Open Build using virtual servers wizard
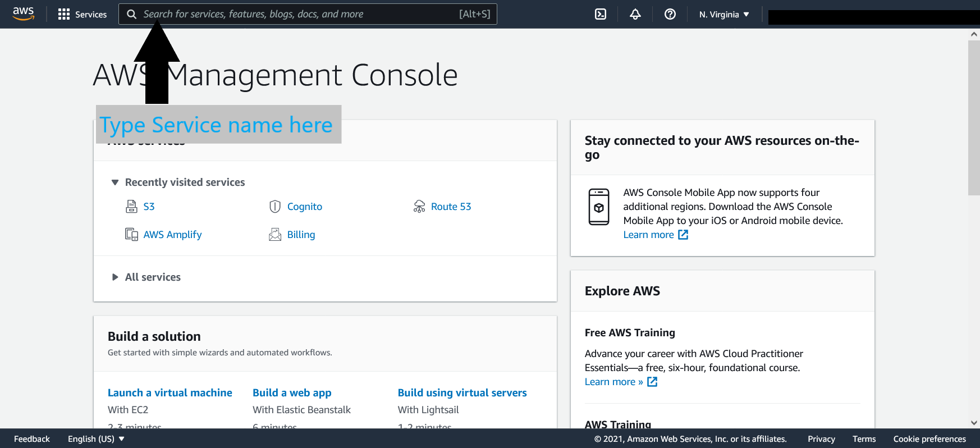 [x=462, y=393]
